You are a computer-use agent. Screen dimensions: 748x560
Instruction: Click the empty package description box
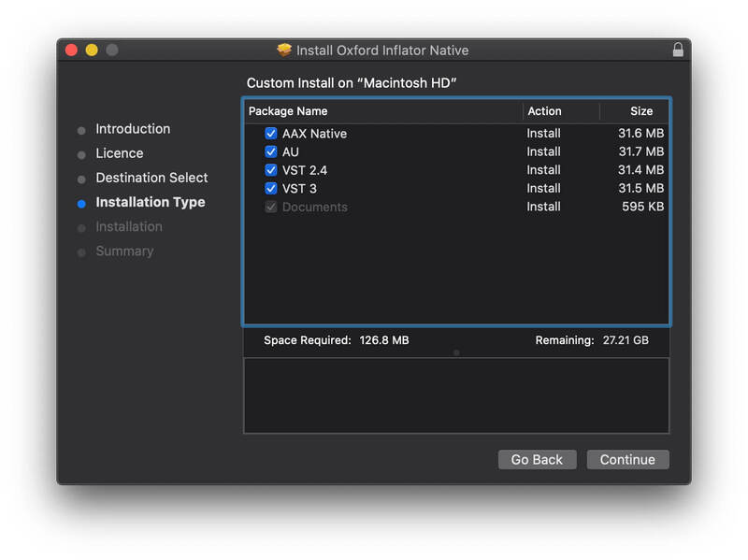(456, 395)
